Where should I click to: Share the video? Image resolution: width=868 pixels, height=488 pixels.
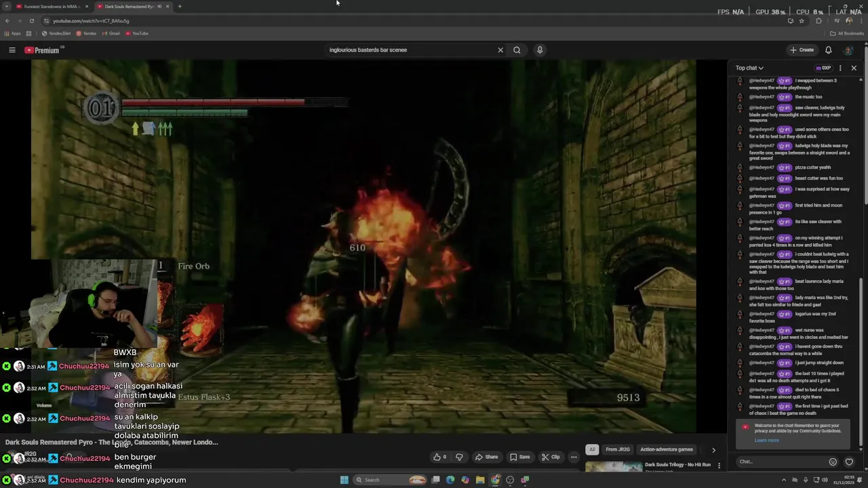pyautogui.click(x=486, y=457)
